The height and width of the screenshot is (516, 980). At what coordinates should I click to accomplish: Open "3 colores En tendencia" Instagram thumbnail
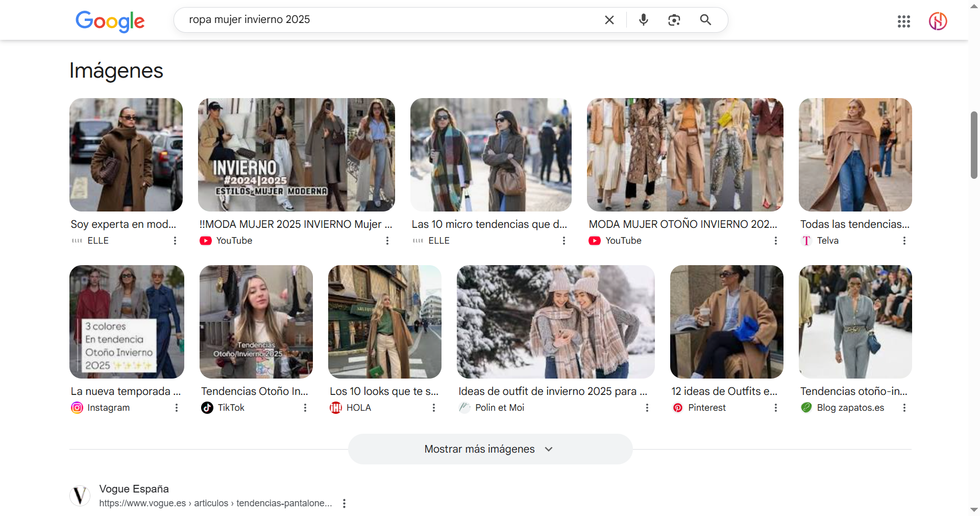(x=127, y=322)
